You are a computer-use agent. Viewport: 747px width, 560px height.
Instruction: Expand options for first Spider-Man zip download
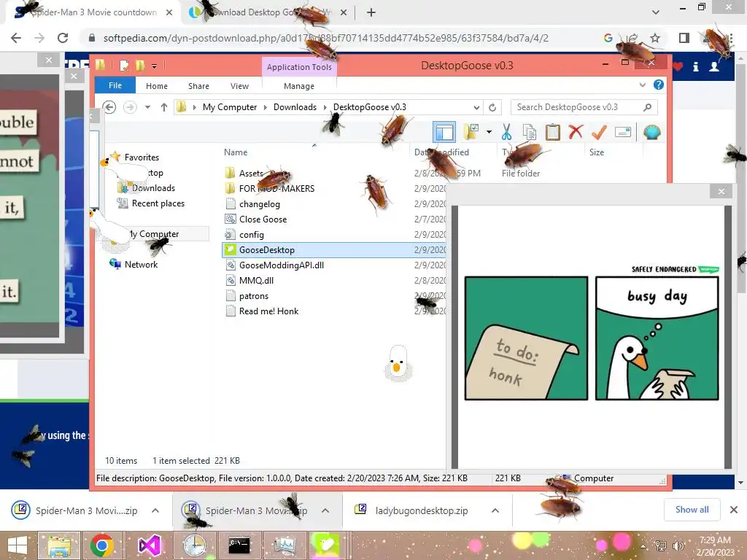pyautogui.click(x=155, y=510)
